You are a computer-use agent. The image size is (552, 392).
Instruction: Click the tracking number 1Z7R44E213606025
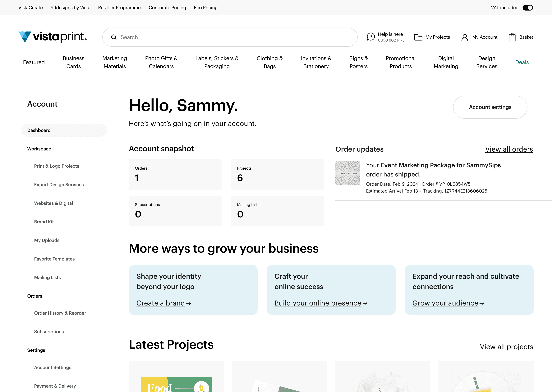pos(466,191)
